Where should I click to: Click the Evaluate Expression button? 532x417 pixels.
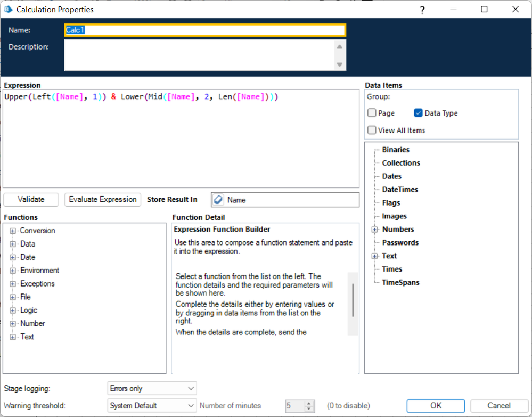coord(103,199)
